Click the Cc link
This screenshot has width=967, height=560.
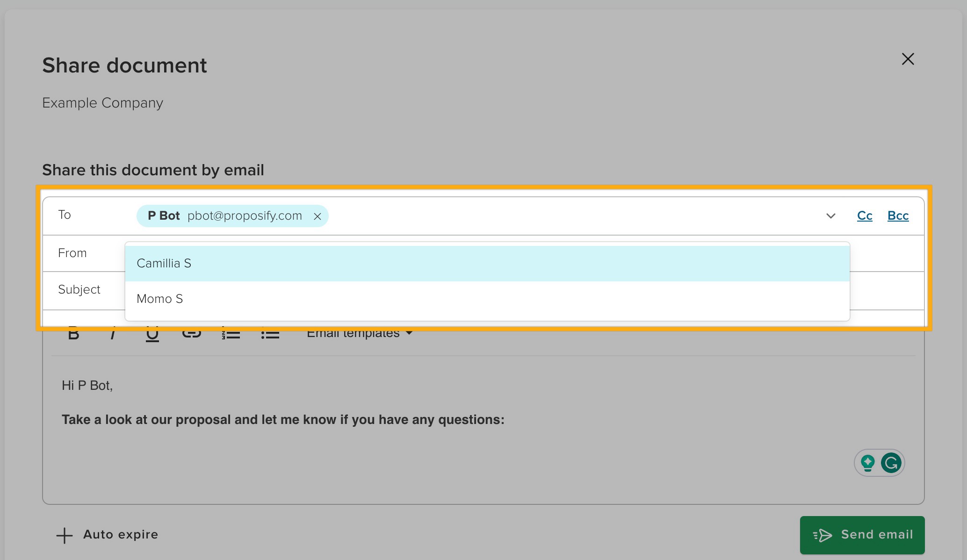(x=865, y=216)
